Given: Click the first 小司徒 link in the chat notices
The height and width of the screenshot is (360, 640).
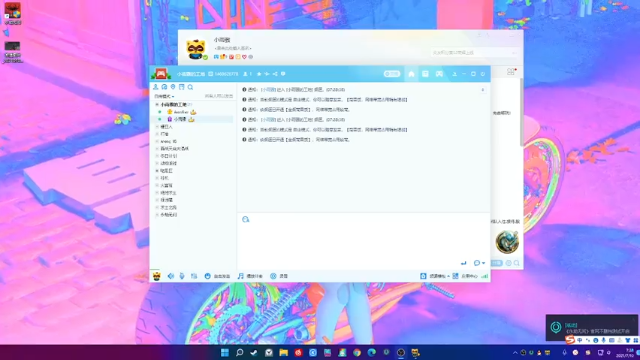Looking at the screenshot, I should [x=268, y=89].
